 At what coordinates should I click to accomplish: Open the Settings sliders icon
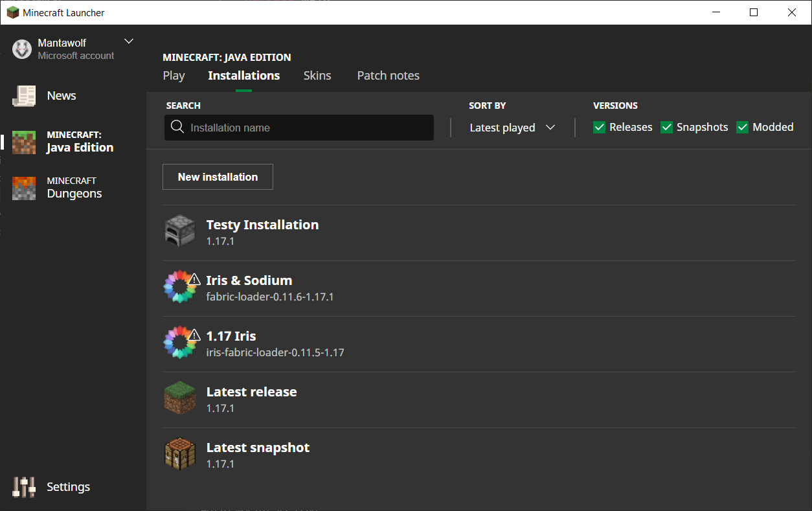click(x=24, y=487)
